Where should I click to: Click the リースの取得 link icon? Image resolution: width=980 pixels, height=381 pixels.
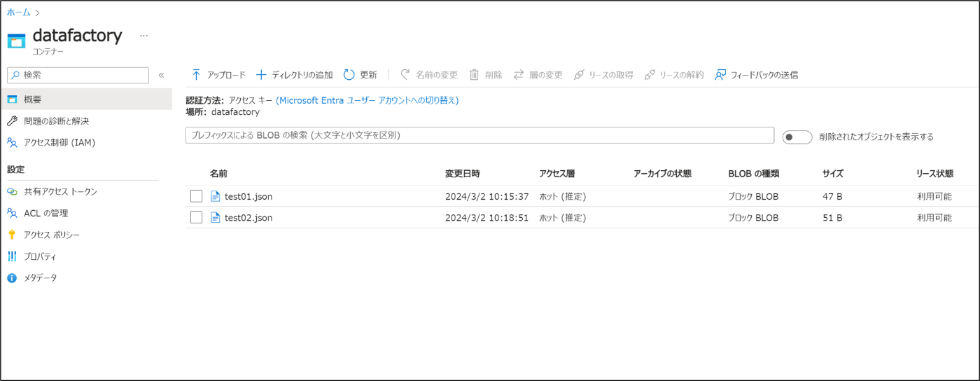pyautogui.click(x=578, y=75)
